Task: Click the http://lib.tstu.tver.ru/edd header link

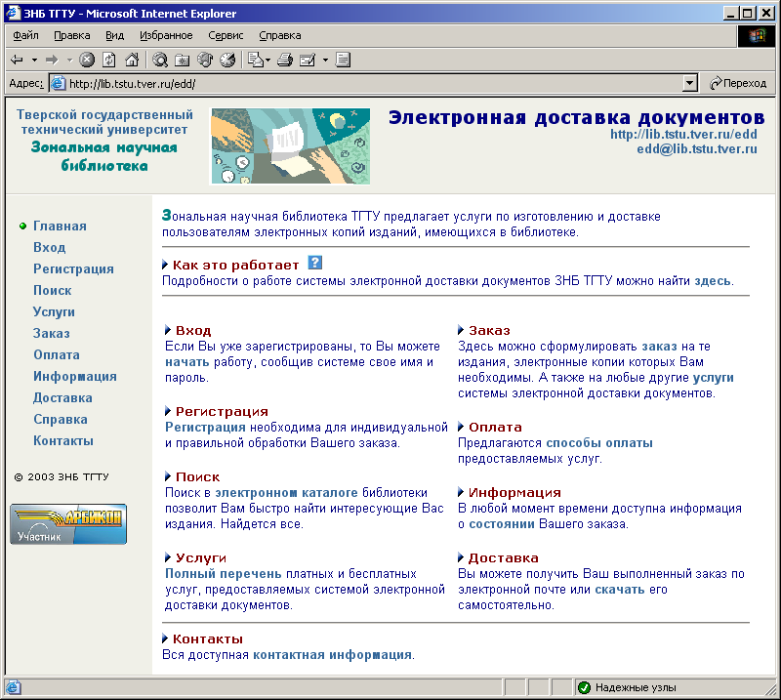Action: (684, 134)
